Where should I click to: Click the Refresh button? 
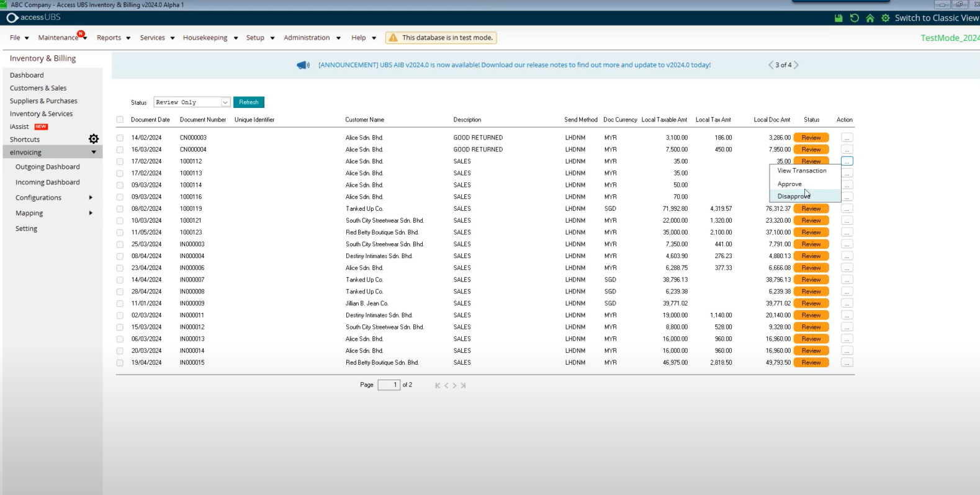pyautogui.click(x=249, y=102)
